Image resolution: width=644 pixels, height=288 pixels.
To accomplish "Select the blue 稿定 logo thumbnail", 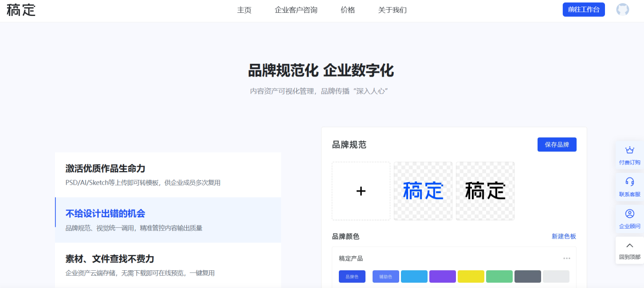I will (423, 191).
